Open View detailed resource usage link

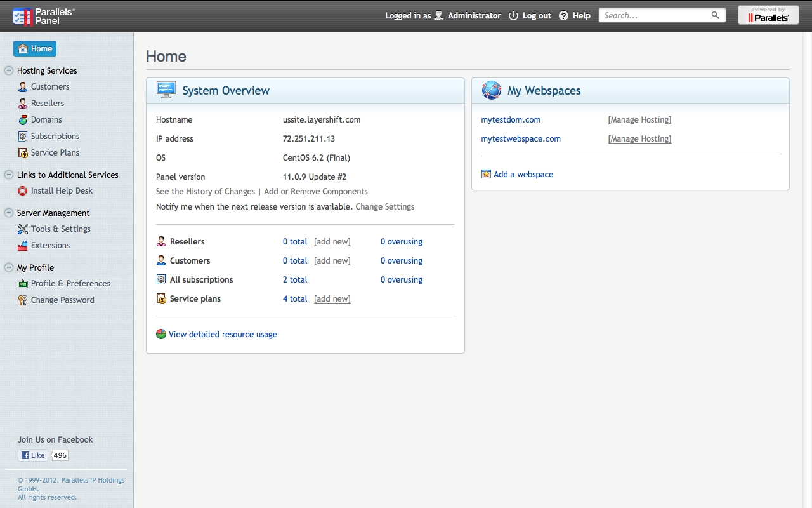point(223,335)
